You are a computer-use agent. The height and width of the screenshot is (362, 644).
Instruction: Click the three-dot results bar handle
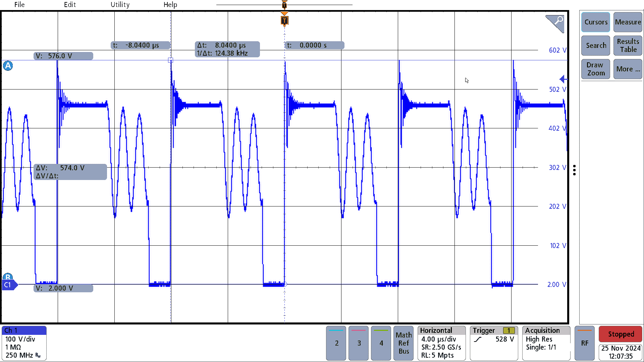[x=575, y=170]
